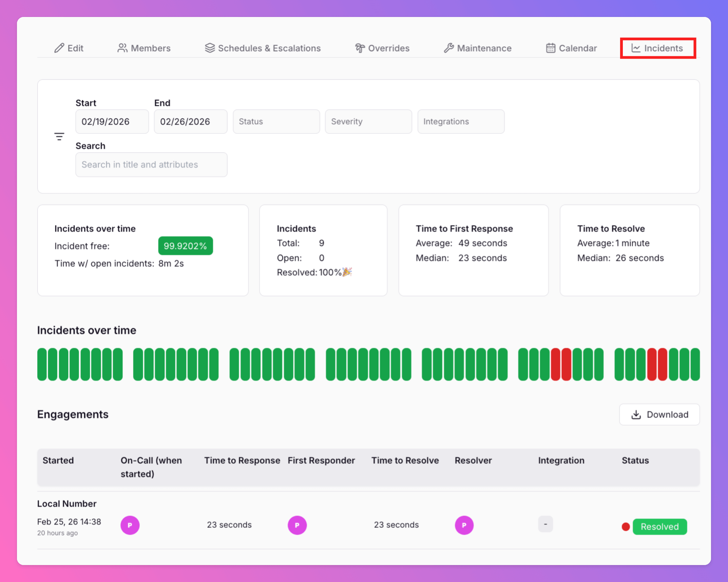Click the Start date field
Screen dimensions: 728x582
pyautogui.click(x=112, y=121)
